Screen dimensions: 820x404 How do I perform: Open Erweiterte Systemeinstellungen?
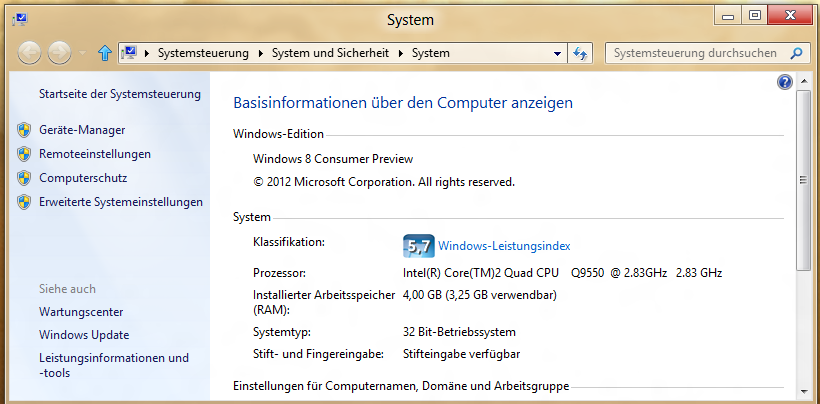pos(121,202)
